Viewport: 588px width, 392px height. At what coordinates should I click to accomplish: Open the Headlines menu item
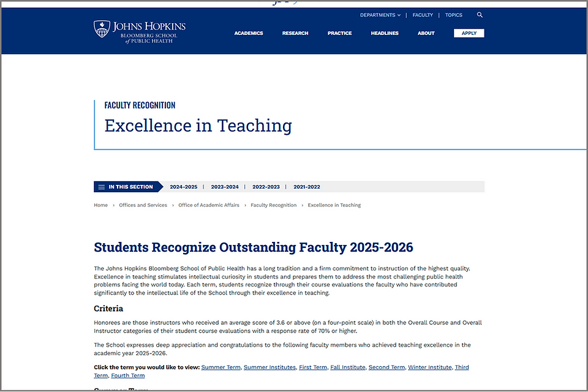click(x=385, y=34)
